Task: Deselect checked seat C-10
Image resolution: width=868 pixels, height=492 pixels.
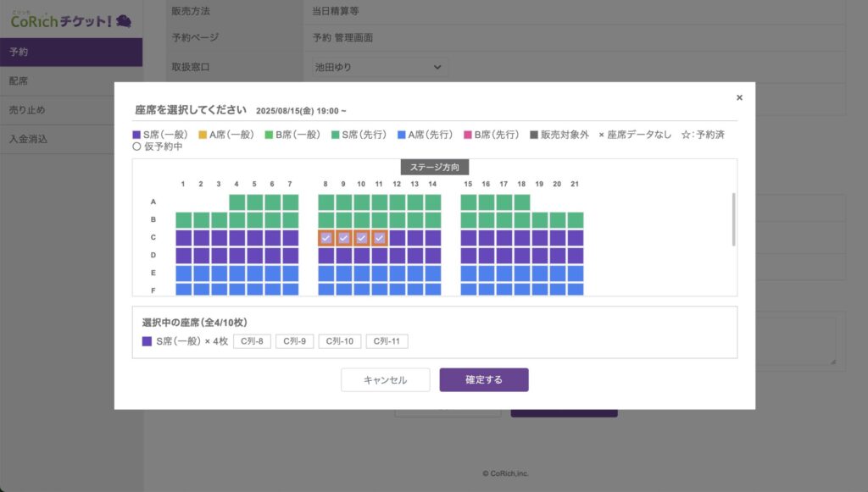Action: point(362,238)
